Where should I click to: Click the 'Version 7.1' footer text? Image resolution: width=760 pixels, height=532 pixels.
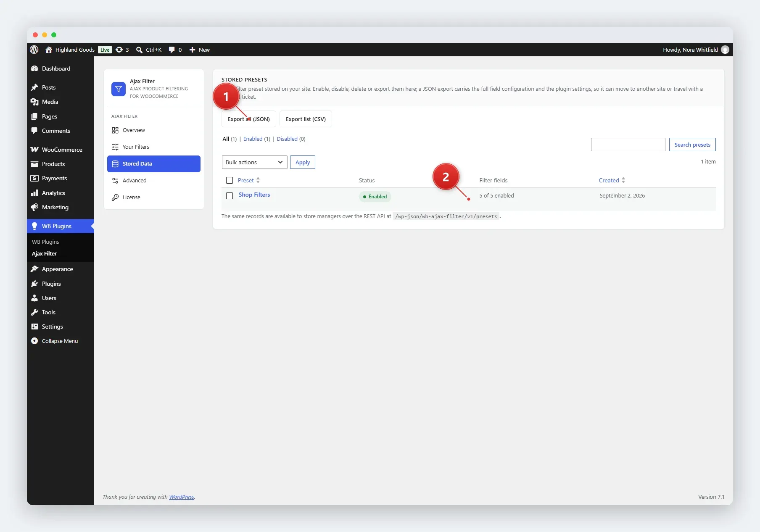pyautogui.click(x=711, y=497)
